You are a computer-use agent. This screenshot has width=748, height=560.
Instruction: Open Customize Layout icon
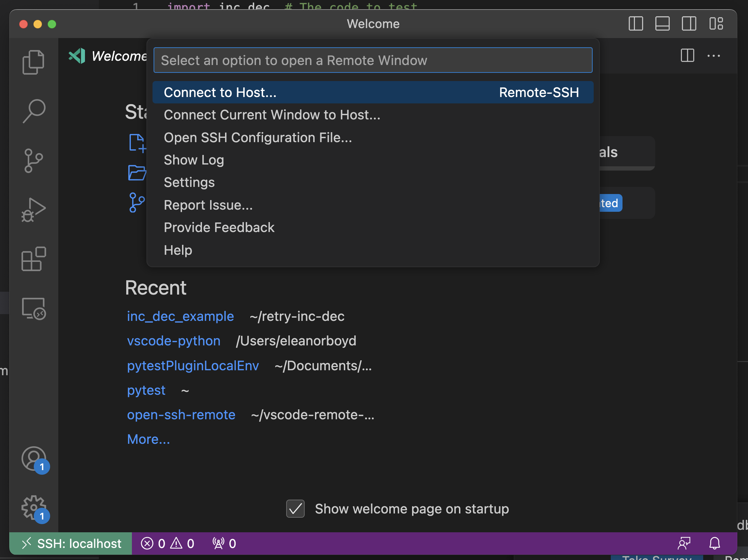pyautogui.click(x=716, y=24)
